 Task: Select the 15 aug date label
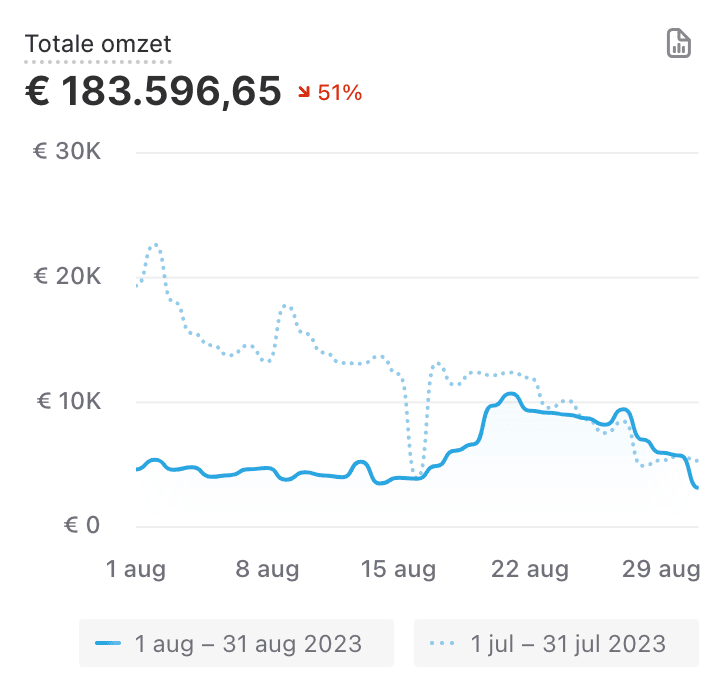pos(398,570)
